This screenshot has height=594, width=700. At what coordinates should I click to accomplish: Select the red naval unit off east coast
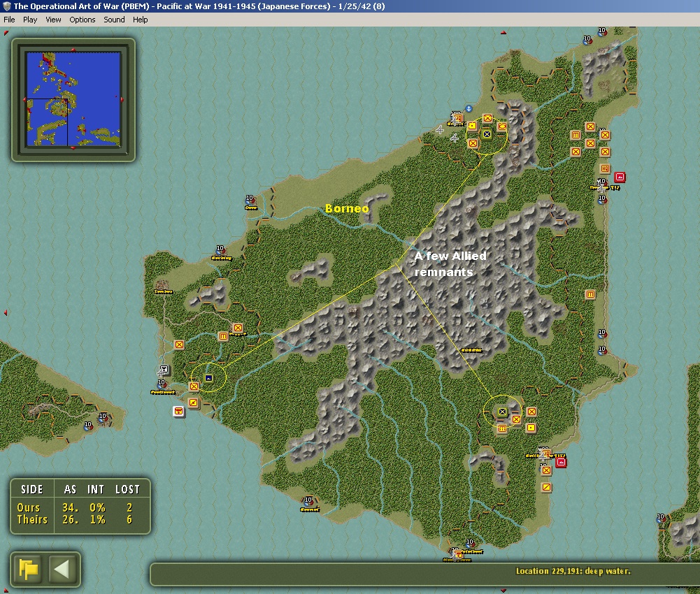(620, 178)
